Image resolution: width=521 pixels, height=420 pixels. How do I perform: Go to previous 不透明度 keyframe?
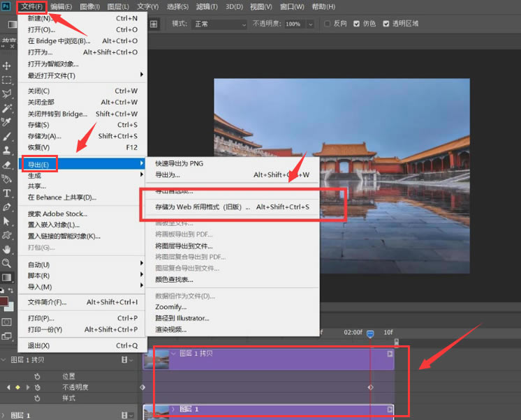[8, 387]
